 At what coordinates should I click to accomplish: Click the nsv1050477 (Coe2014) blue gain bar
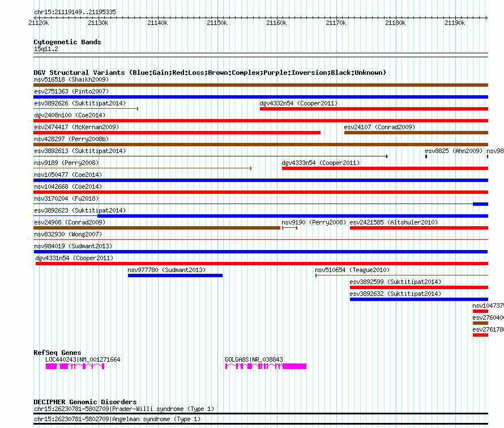click(x=260, y=180)
